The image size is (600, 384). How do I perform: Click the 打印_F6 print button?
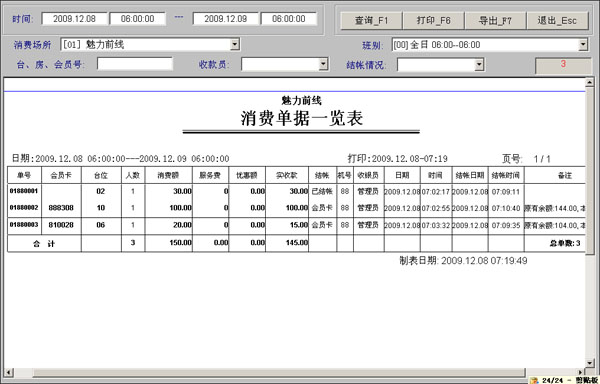(434, 20)
